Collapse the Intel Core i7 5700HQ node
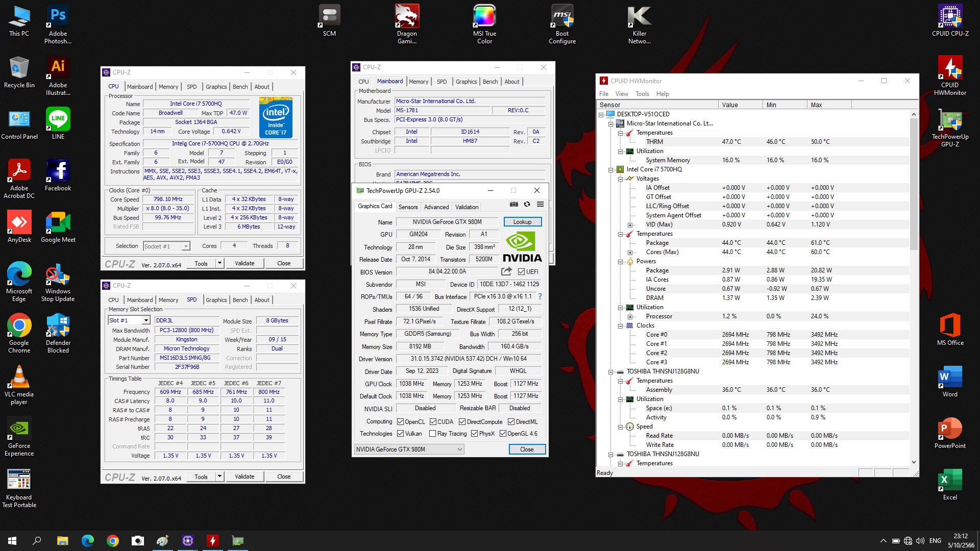980x551 pixels. tap(610, 169)
